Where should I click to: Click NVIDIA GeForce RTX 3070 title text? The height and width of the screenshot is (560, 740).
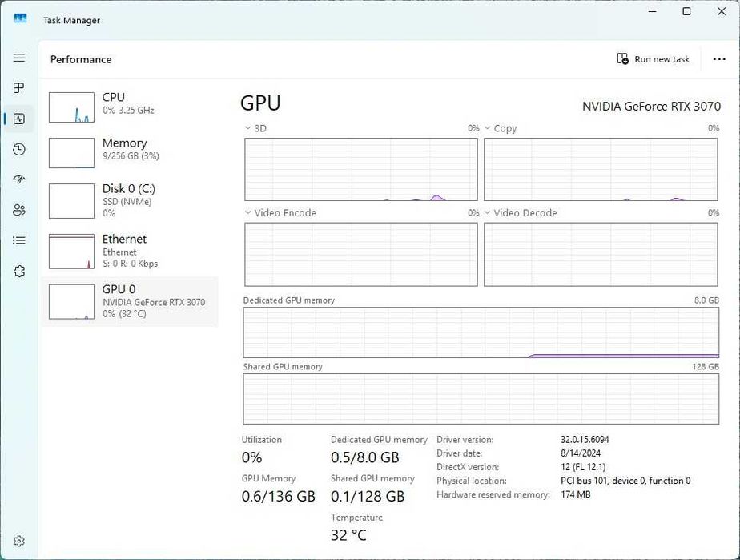(x=651, y=107)
